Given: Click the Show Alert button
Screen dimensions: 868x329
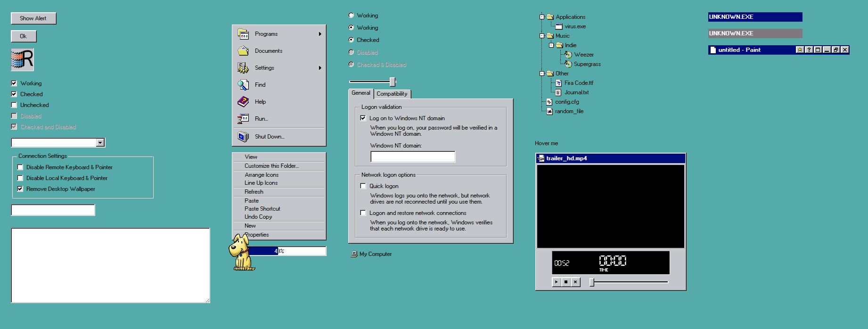Looking at the screenshot, I should coord(33,18).
